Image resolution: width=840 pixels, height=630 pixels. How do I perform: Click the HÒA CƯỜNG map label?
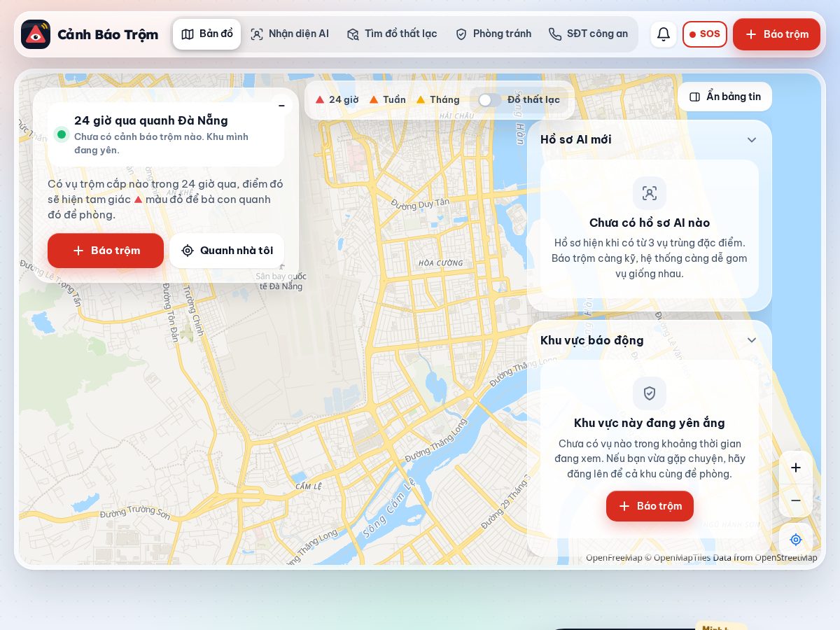pyautogui.click(x=440, y=263)
